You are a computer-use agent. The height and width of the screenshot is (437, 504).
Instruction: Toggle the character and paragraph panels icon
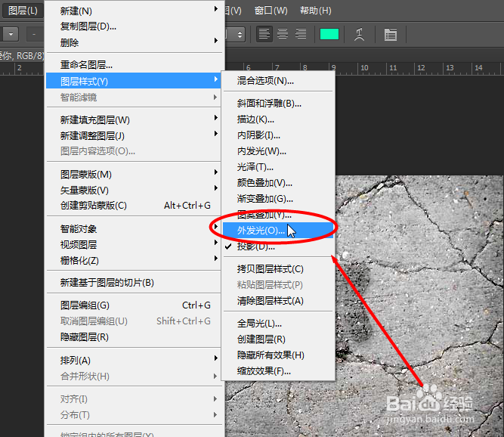[391, 35]
